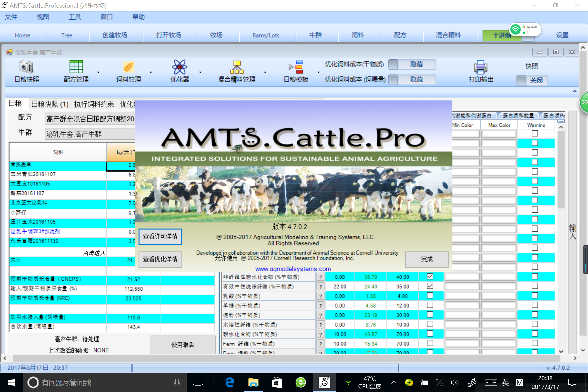Open Cortana search circle

pyautogui.click(x=33, y=382)
